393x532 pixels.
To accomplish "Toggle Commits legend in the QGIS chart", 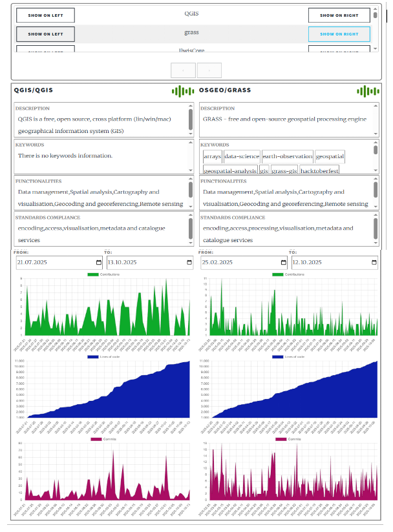I will coord(103,439).
